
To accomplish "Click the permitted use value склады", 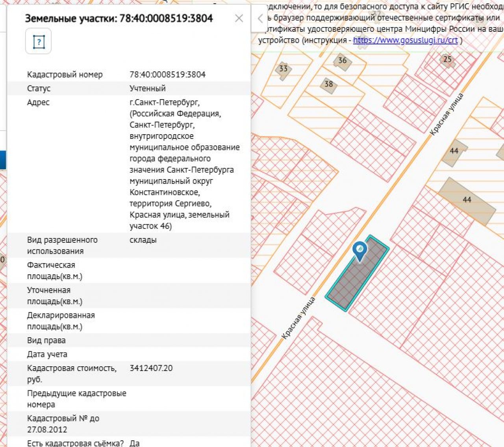I will [x=143, y=240].
